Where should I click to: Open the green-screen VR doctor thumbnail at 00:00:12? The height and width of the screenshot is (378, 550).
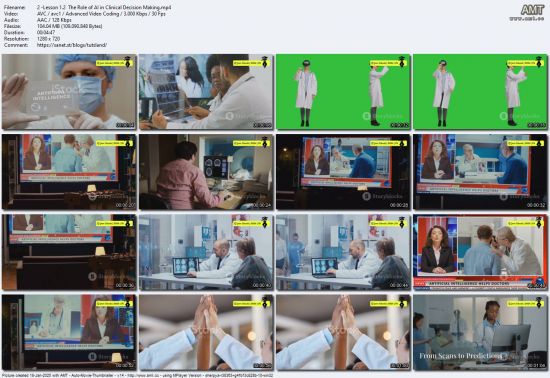343,92
